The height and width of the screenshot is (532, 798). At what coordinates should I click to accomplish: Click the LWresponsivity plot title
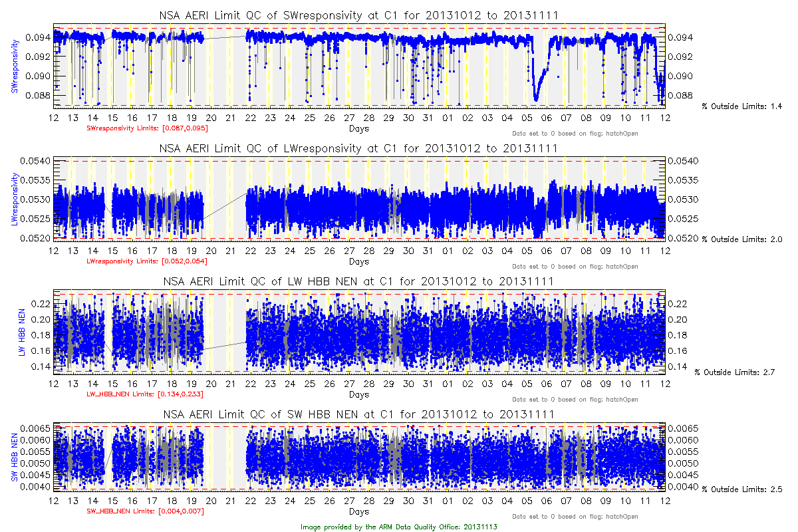pyautogui.click(x=358, y=148)
